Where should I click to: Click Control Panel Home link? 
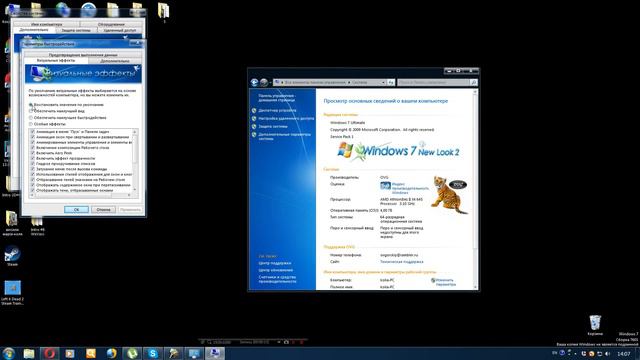[x=276, y=98]
